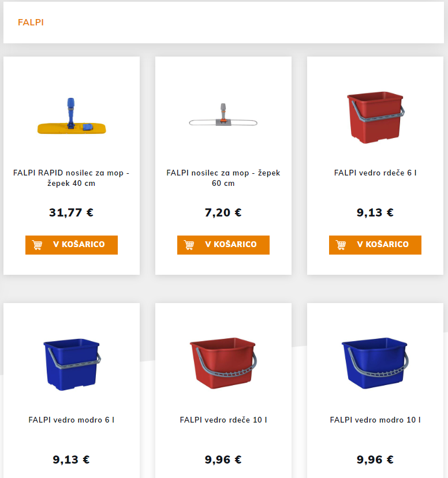Open FALPI vedro modro 10 l title link
The height and width of the screenshot is (478, 448).
click(x=375, y=420)
